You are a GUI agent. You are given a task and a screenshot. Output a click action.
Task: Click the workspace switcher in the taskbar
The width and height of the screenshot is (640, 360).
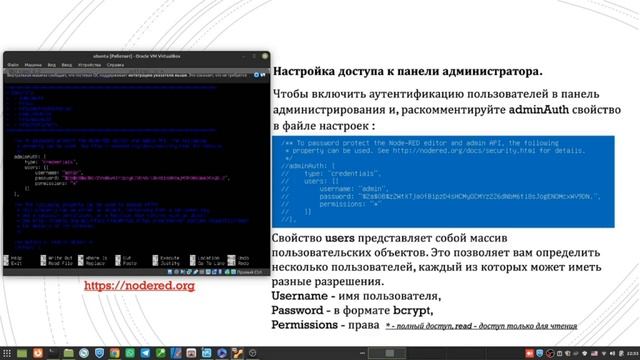[387, 353]
